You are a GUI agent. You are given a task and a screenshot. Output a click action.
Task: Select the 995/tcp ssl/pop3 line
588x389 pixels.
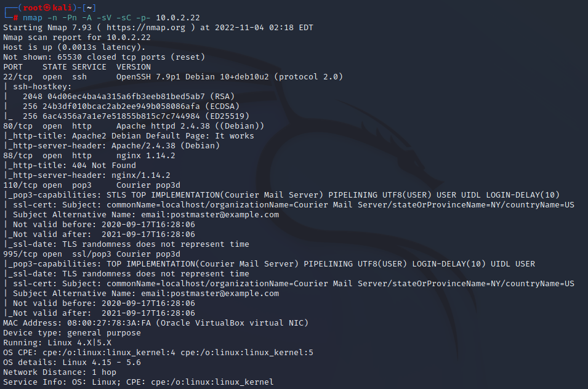coord(92,254)
